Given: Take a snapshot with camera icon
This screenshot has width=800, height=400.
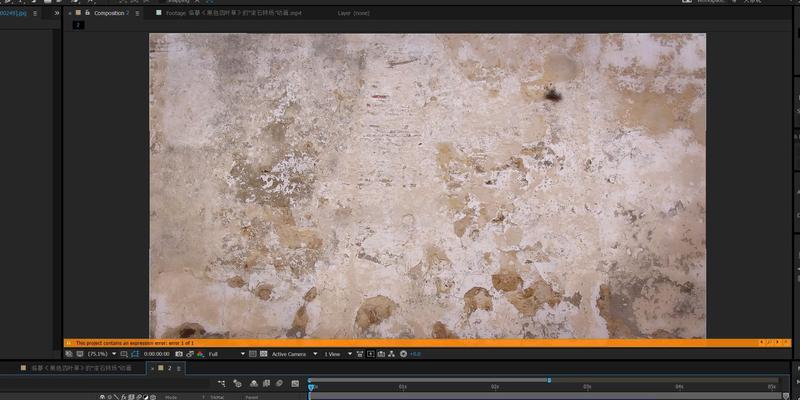Looking at the screenshot, I should (x=179, y=354).
